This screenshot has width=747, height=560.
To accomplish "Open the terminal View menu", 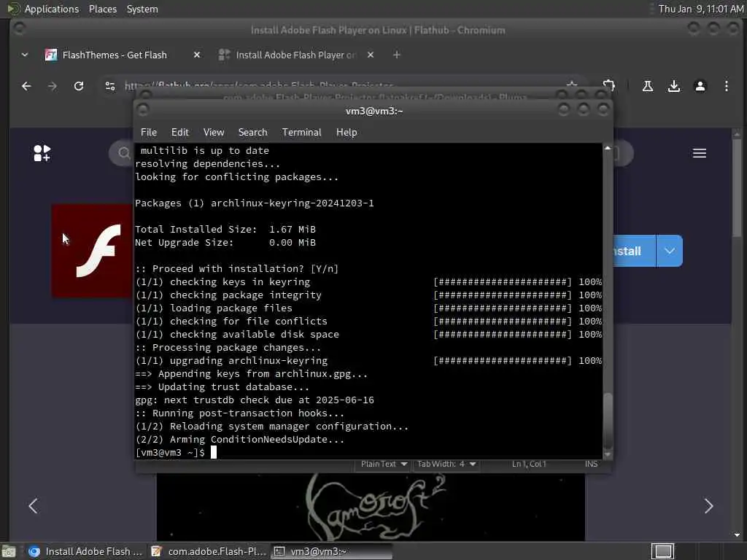I will (214, 133).
